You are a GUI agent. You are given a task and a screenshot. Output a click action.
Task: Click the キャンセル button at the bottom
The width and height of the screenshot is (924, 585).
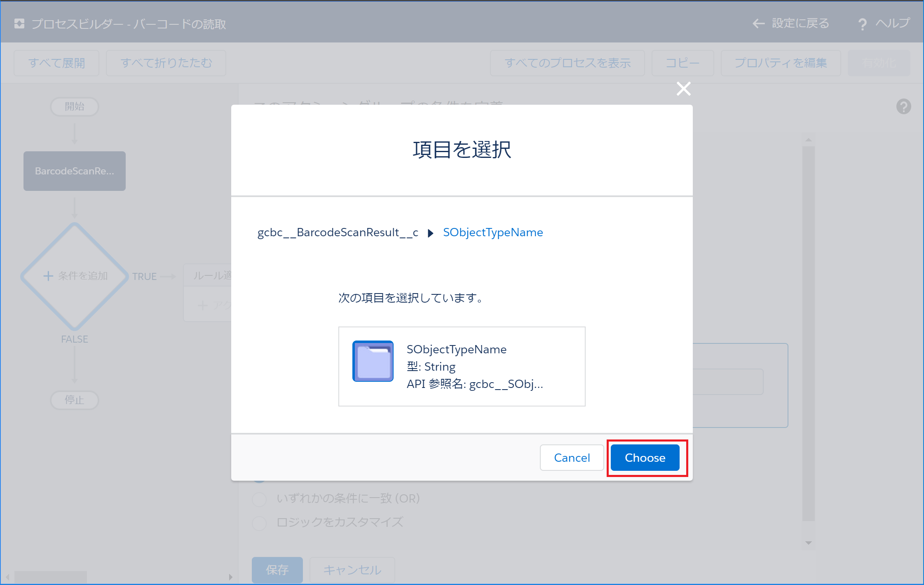click(352, 570)
